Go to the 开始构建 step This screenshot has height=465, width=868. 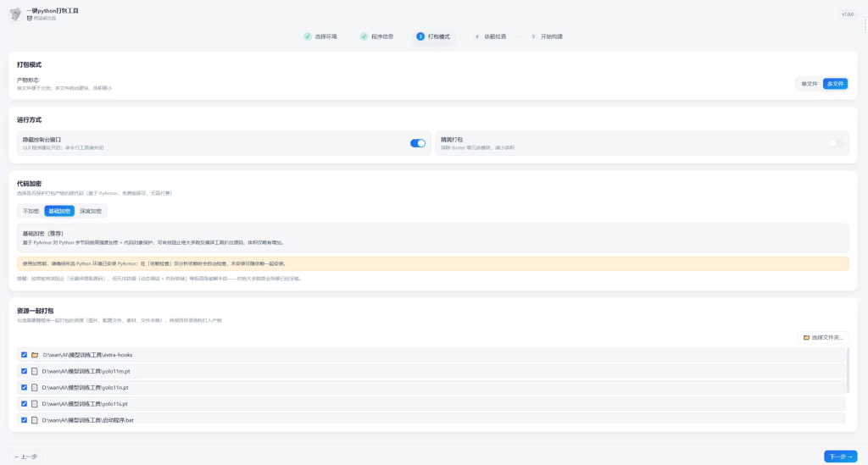point(547,36)
